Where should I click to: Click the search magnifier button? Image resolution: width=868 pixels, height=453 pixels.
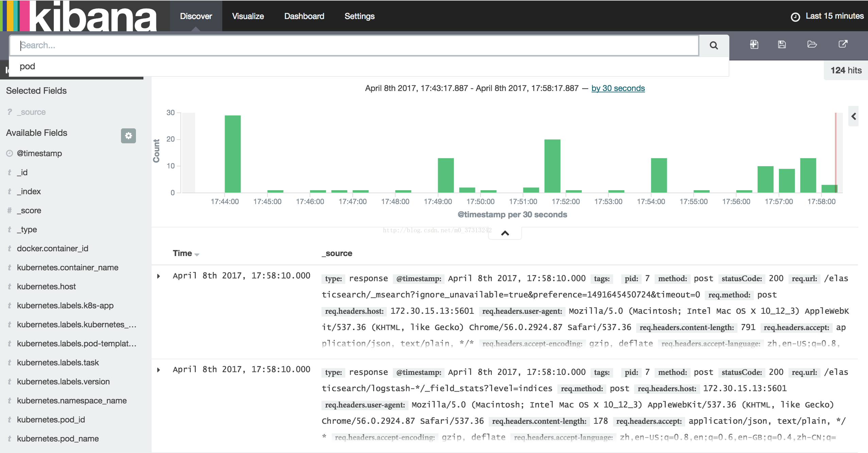[714, 45]
